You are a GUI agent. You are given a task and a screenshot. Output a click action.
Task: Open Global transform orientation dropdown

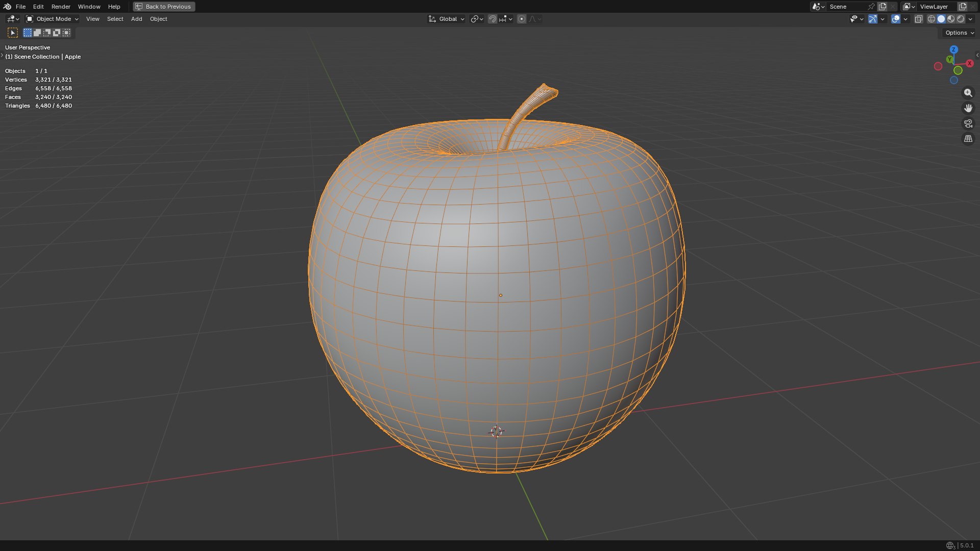pos(446,19)
